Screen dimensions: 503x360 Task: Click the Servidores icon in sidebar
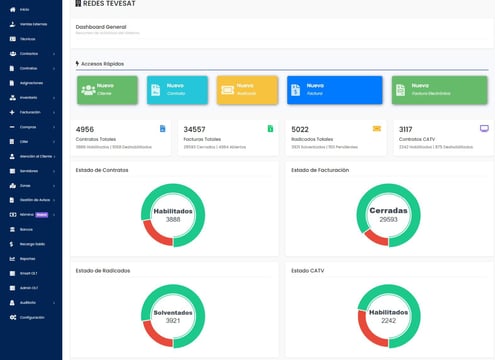[12, 171]
